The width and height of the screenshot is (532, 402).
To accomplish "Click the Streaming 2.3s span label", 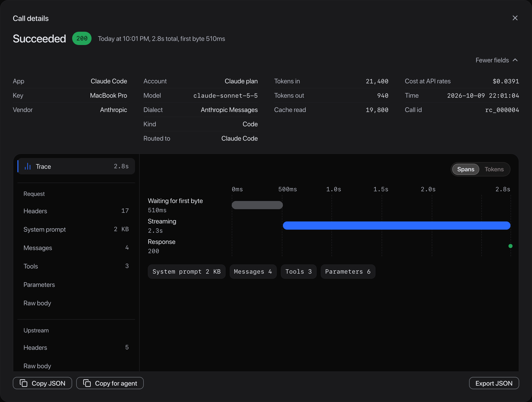I will [x=162, y=226].
